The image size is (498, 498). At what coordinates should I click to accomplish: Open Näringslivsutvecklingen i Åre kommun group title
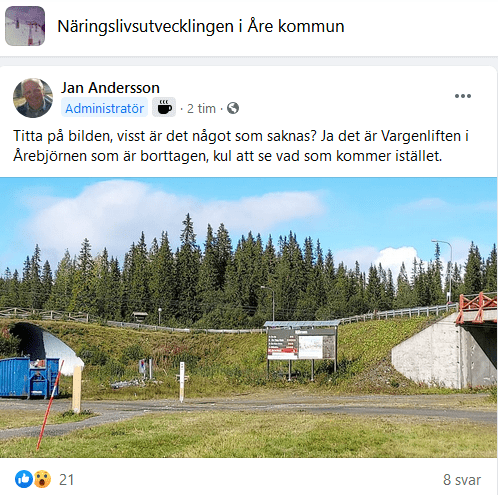click(201, 26)
